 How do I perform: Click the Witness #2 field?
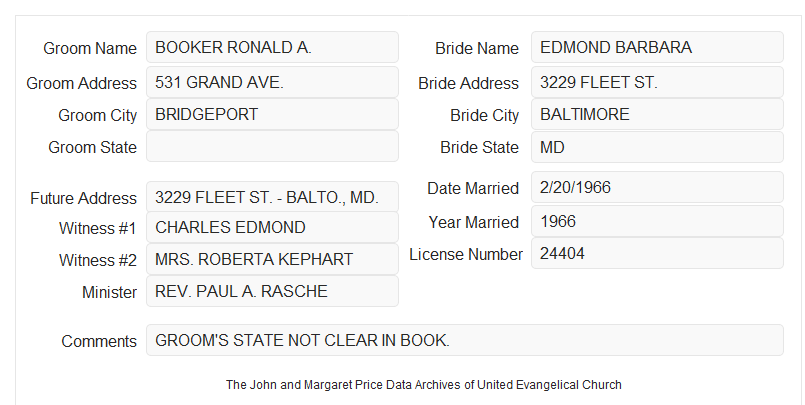point(272,259)
